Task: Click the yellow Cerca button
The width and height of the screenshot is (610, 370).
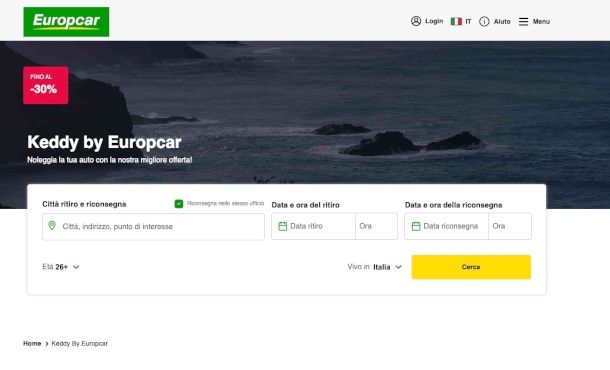Action: pyautogui.click(x=471, y=267)
